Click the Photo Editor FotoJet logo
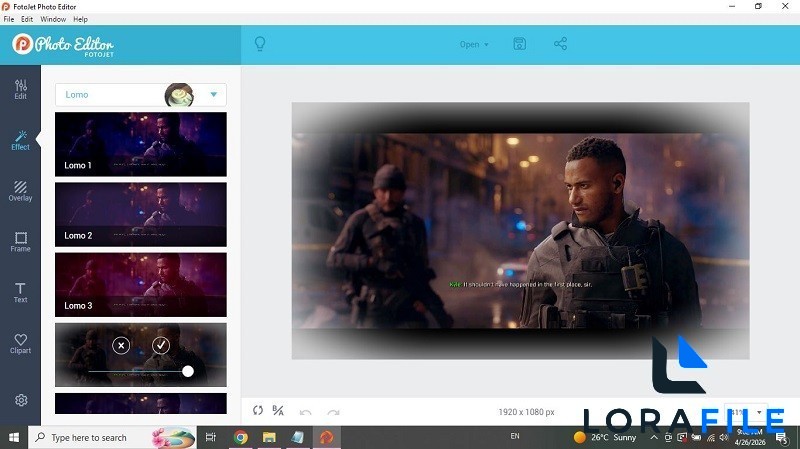This screenshot has height=449, width=800. pyautogui.click(x=63, y=45)
